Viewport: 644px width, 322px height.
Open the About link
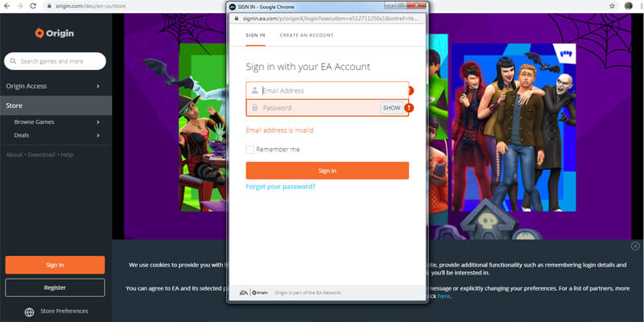[x=14, y=155]
